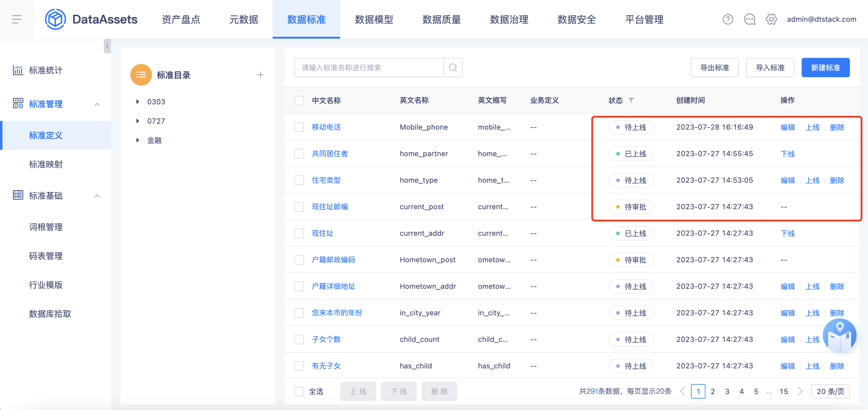This screenshot has width=868, height=410.
Task: Open the 现住址邮编 standard link
Action: (330, 207)
